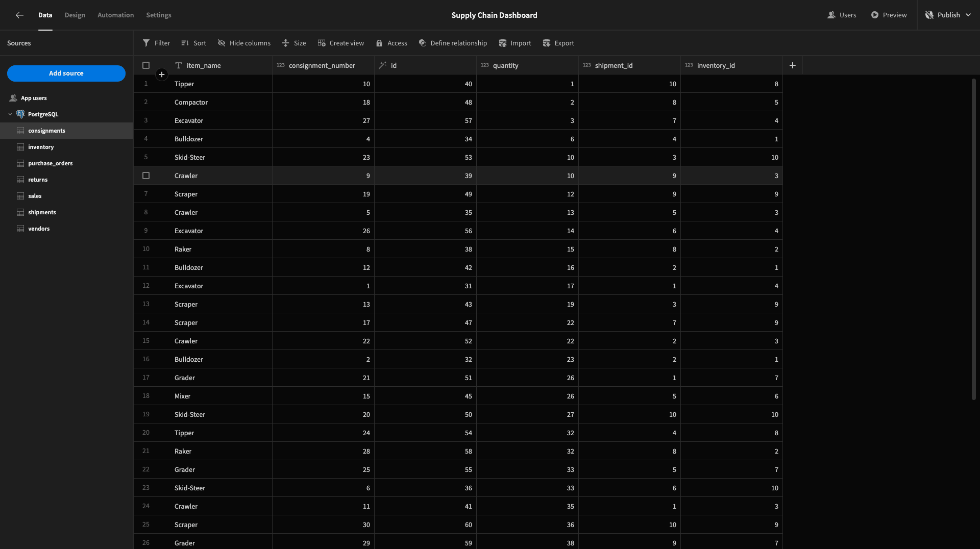Open item_name column header menu

221,65
